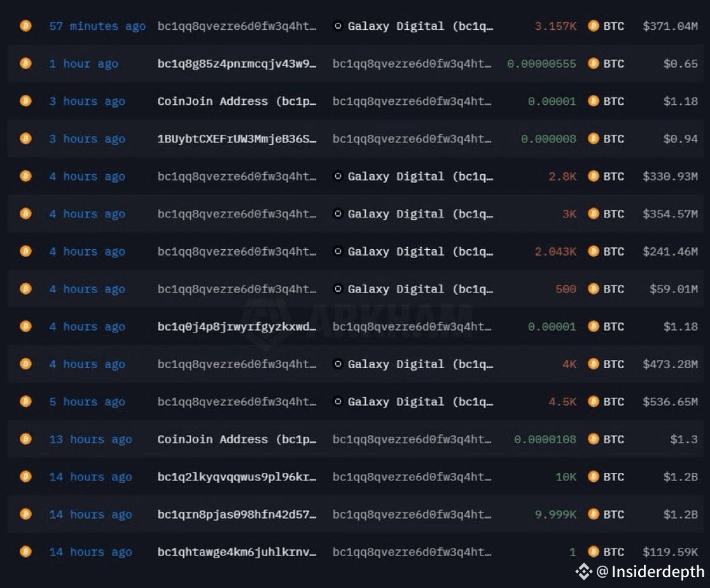The image size is (710, 588).
Task: Open sender address bc1q0j4p8jrwyrfgyzkxwd
Action: tap(237, 327)
